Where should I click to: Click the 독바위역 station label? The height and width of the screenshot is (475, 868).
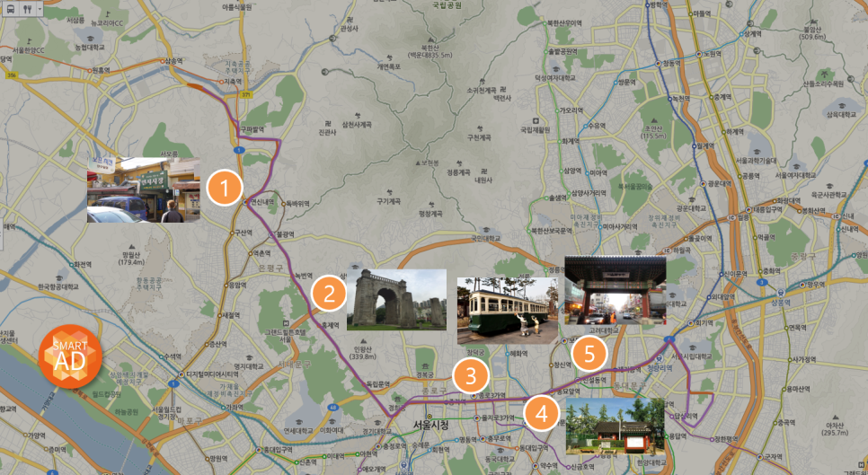(x=298, y=204)
